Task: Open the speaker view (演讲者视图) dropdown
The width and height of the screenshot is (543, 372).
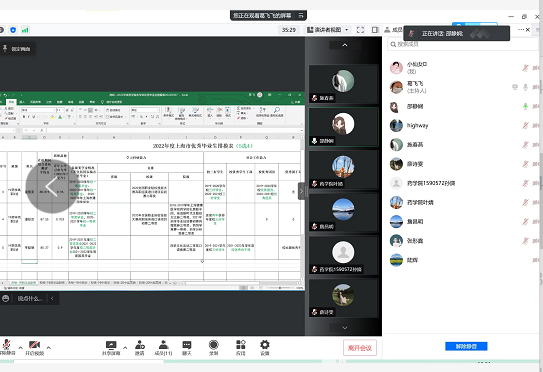Action: click(327, 30)
